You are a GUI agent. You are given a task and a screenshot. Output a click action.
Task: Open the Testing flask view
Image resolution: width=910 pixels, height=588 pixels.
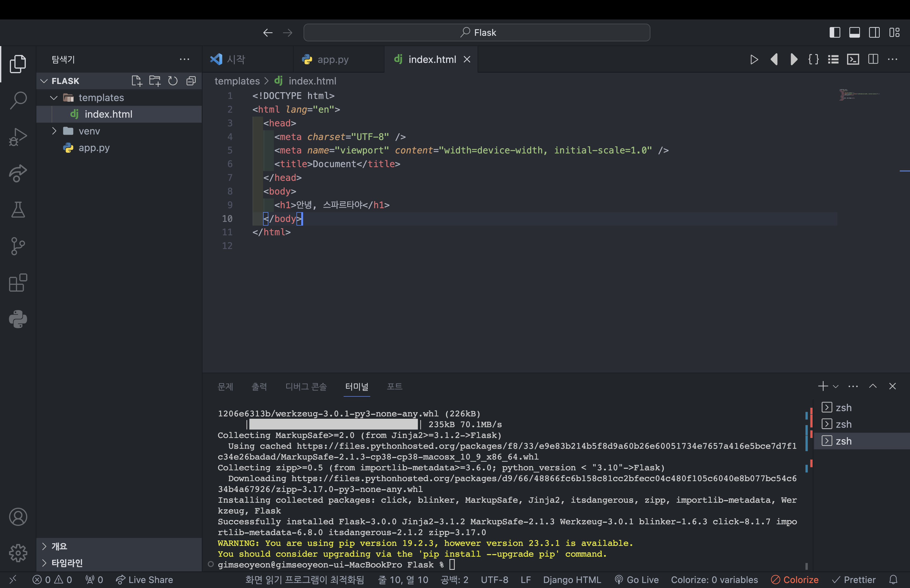coord(18,210)
